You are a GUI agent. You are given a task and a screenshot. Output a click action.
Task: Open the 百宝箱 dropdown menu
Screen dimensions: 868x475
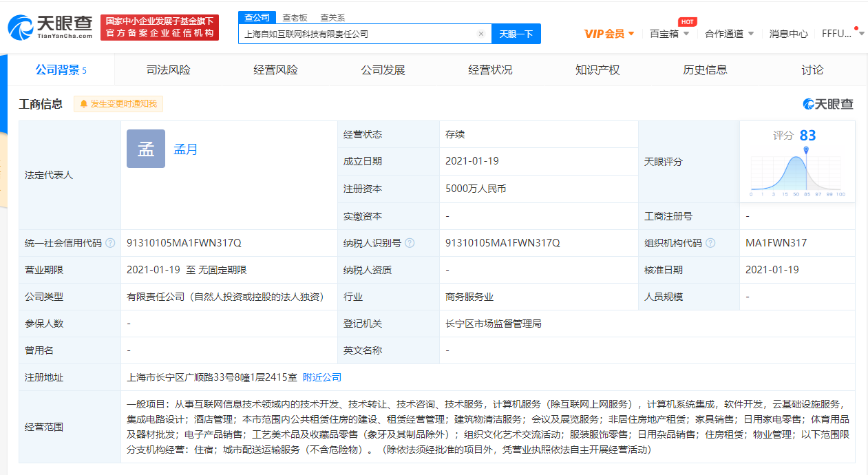click(x=669, y=34)
